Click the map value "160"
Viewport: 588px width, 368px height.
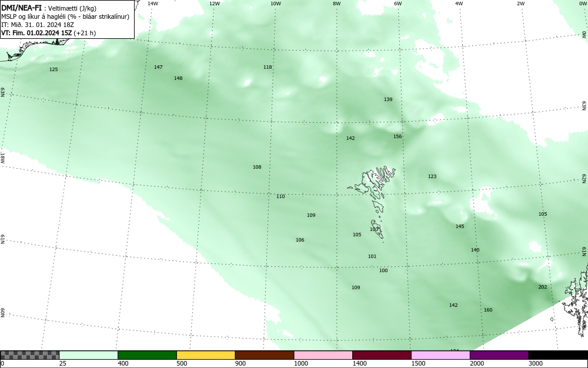[488, 310]
